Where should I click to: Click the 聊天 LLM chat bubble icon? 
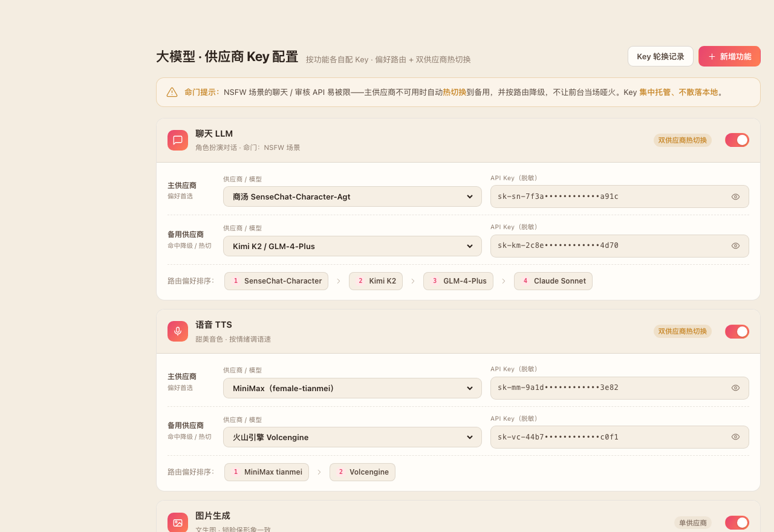click(178, 140)
